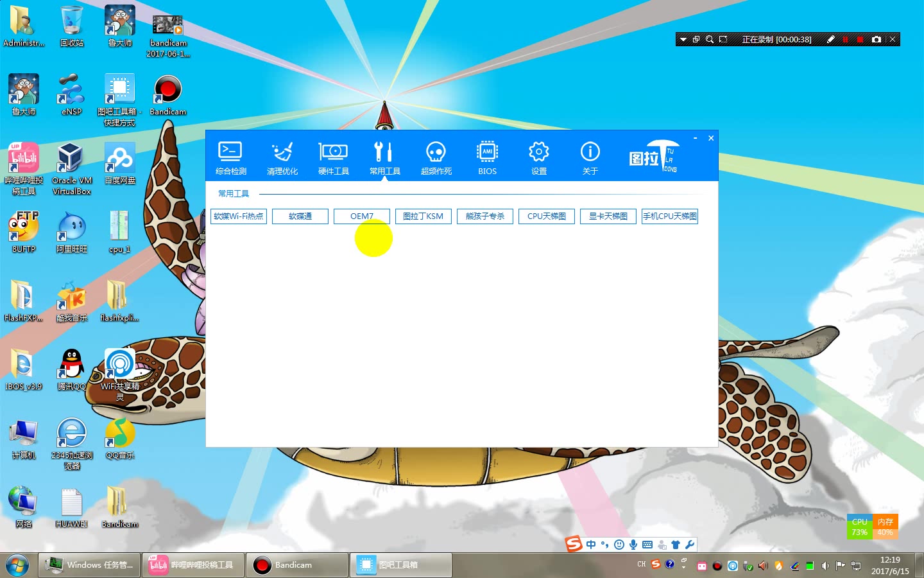This screenshot has width=924, height=578.
Task: Select the 常用工具 wrench tab
Action: coord(385,158)
